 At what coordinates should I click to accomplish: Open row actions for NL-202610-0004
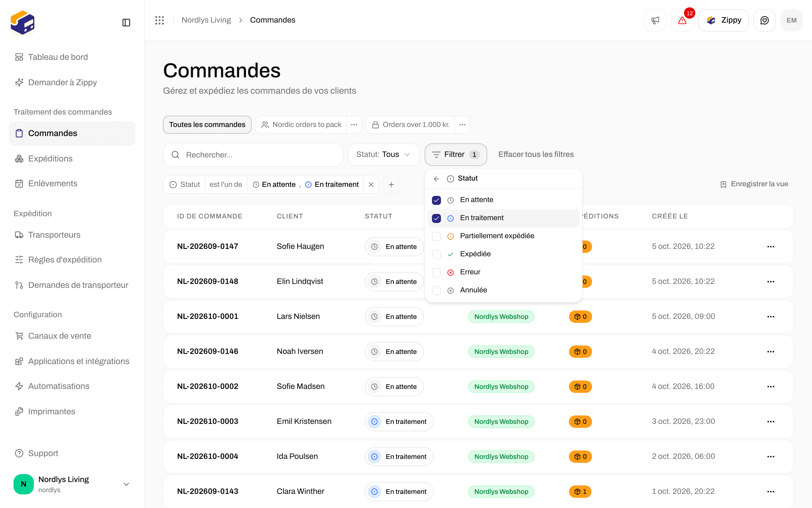pos(771,456)
